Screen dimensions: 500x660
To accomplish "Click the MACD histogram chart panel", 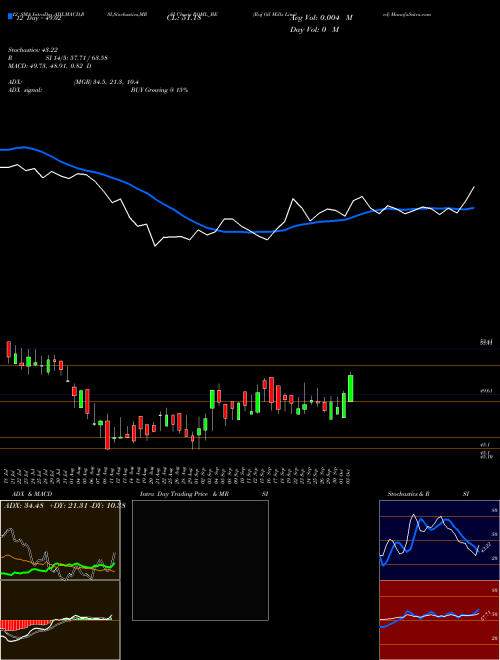I will click(60, 620).
